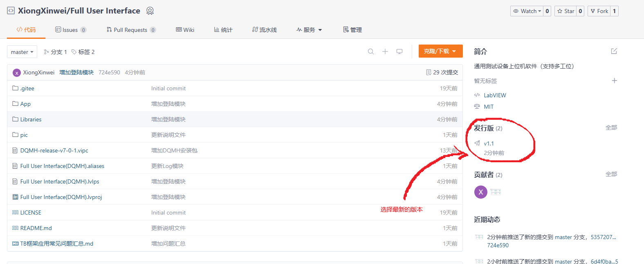Open the Watch dropdown

click(x=527, y=11)
